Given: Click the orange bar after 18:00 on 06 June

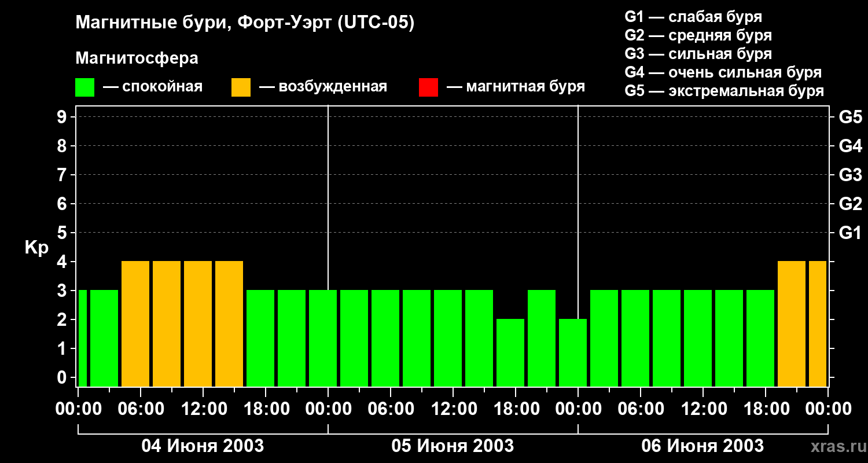Looking at the screenshot, I should (x=792, y=324).
